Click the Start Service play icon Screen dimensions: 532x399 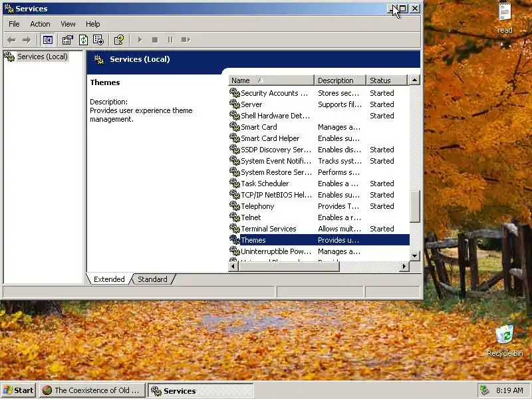pyautogui.click(x=140, y=40)
